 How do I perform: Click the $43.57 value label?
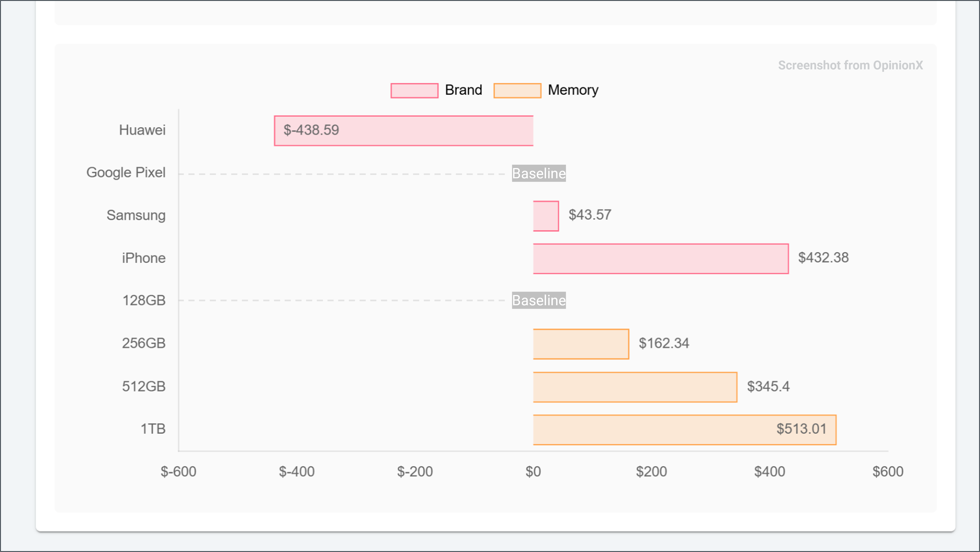point(590,215)
